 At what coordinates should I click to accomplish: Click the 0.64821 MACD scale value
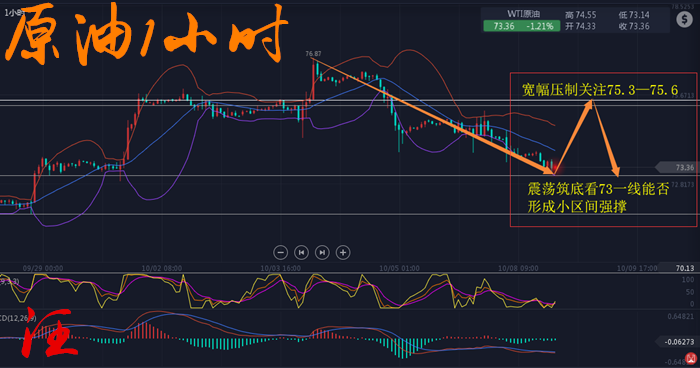681,317
